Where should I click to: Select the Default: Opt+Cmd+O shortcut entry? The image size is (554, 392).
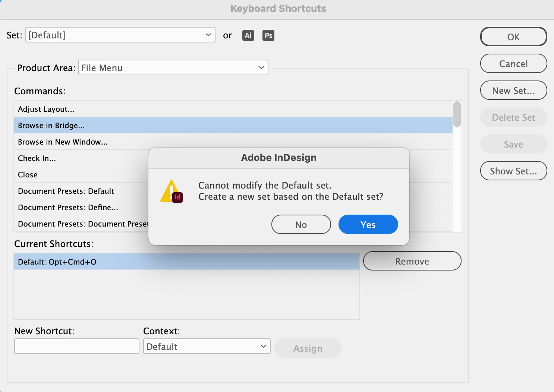187,262
